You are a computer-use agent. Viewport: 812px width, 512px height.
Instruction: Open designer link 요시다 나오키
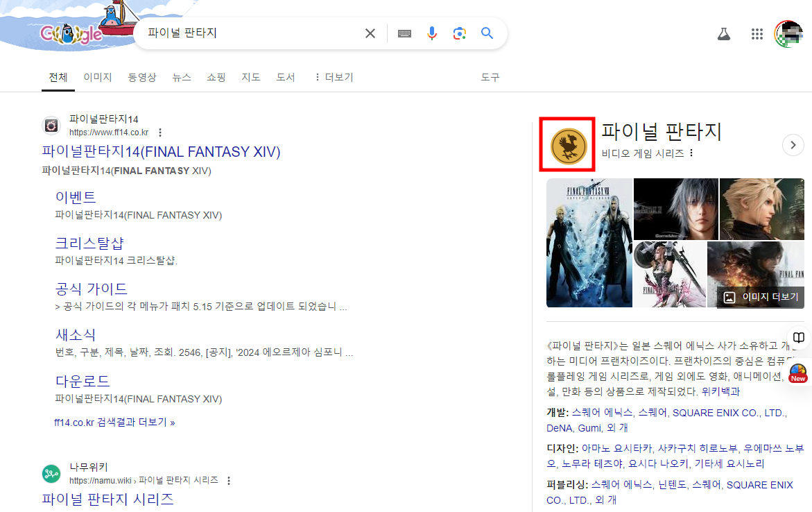(x=658, y=464)
